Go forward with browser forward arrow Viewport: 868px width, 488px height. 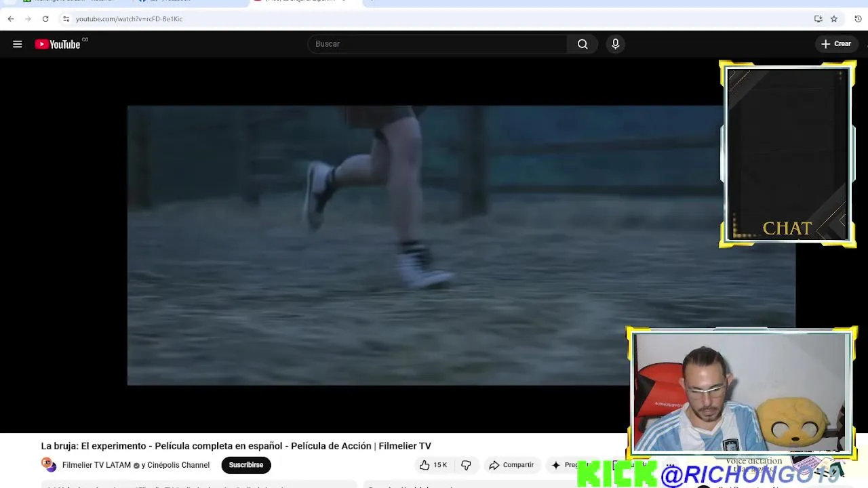click(28, 19)
